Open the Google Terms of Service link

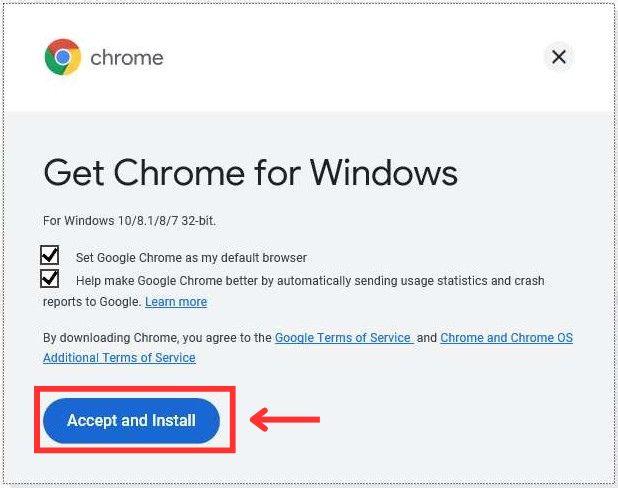coord(343,338)
